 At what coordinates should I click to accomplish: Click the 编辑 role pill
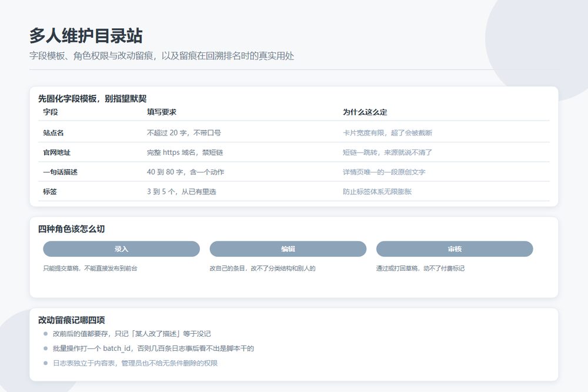coord(288,249)
